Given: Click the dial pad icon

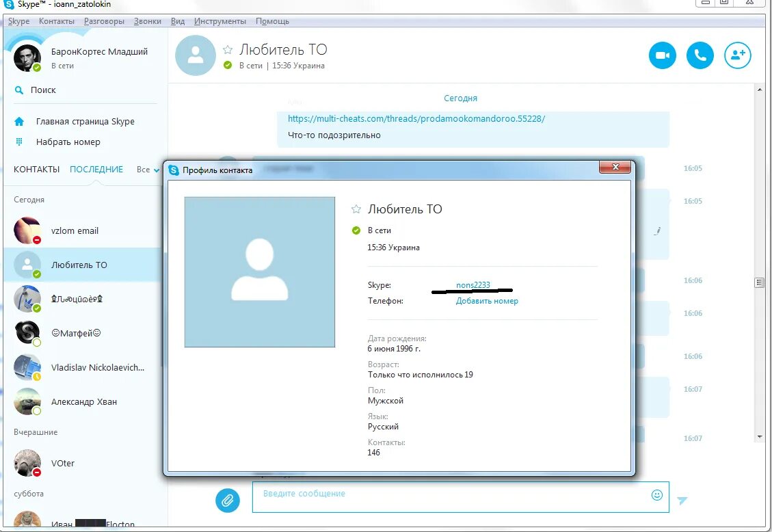Looking at the screenshot, I should click(19, 142).
